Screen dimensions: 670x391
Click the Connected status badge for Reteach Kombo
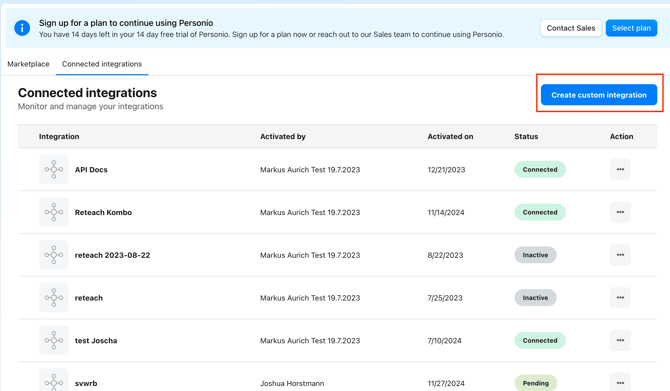(x=540, y=212)
